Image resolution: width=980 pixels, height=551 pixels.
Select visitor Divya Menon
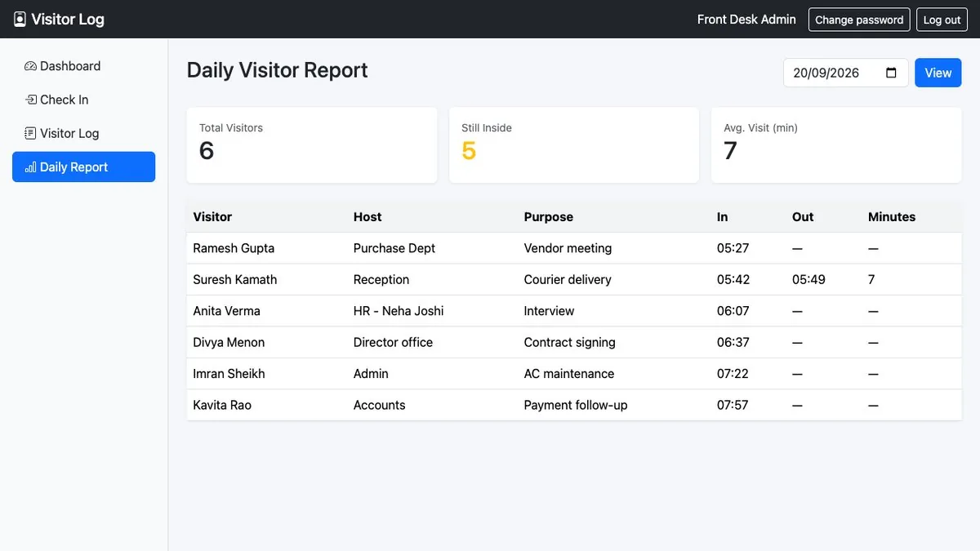[229, 342]
